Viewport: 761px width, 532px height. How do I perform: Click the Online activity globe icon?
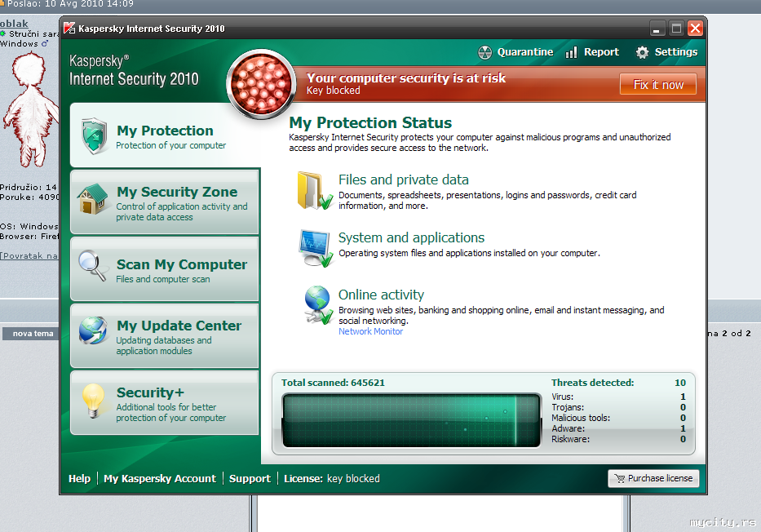[318, 305]
